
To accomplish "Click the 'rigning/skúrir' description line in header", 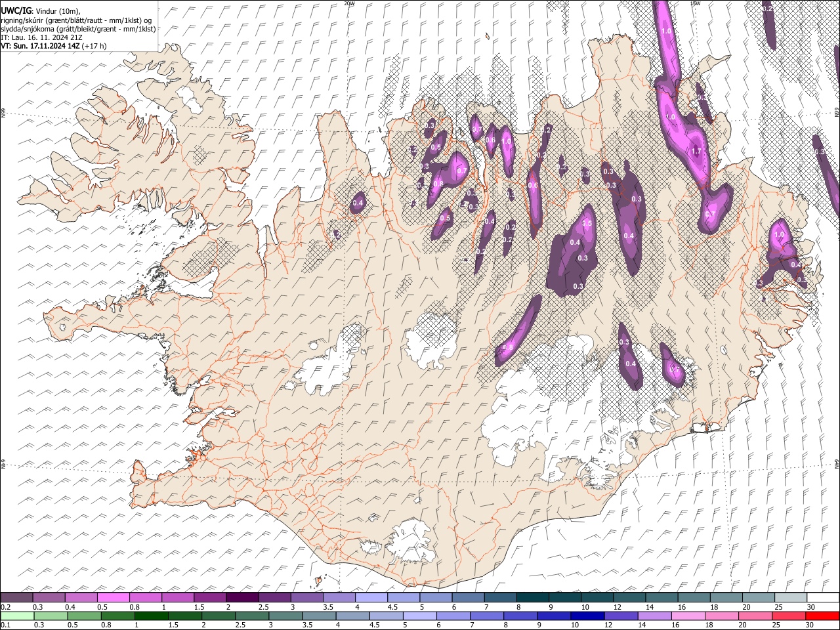I will pos(77,20).
